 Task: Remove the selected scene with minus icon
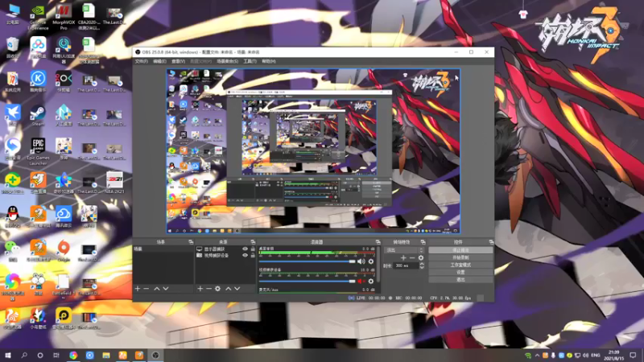click(x=147, y=289)
